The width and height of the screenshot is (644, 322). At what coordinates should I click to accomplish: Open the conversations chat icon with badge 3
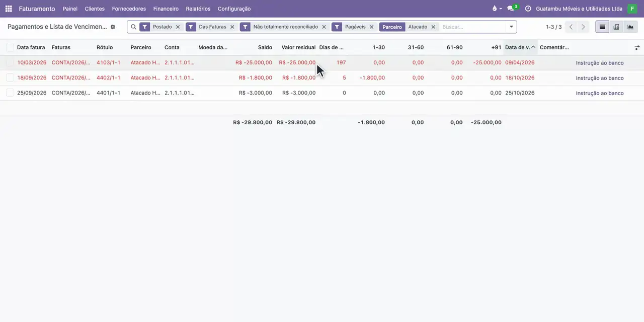[x=512, y=9]
